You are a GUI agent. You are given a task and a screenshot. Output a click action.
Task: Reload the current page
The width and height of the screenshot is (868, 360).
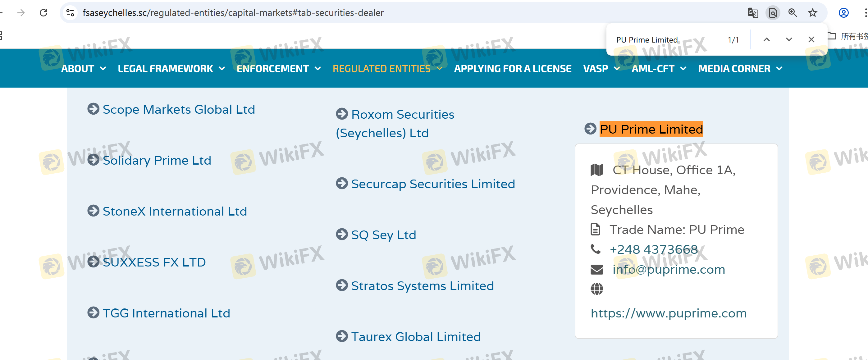pos(43,13)
